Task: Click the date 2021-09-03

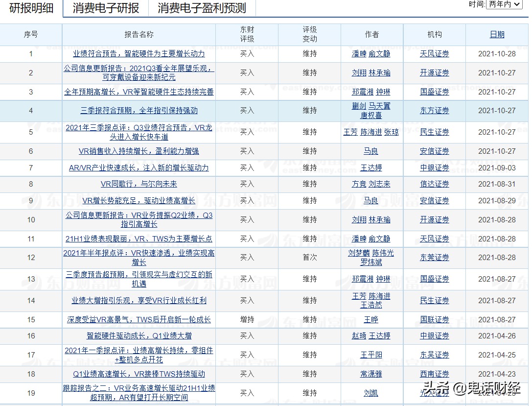Action: [497, 167]
